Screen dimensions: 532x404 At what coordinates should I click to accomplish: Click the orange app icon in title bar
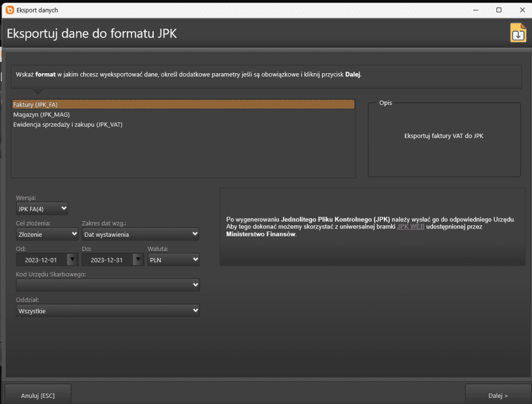click(x=10, y=10)
